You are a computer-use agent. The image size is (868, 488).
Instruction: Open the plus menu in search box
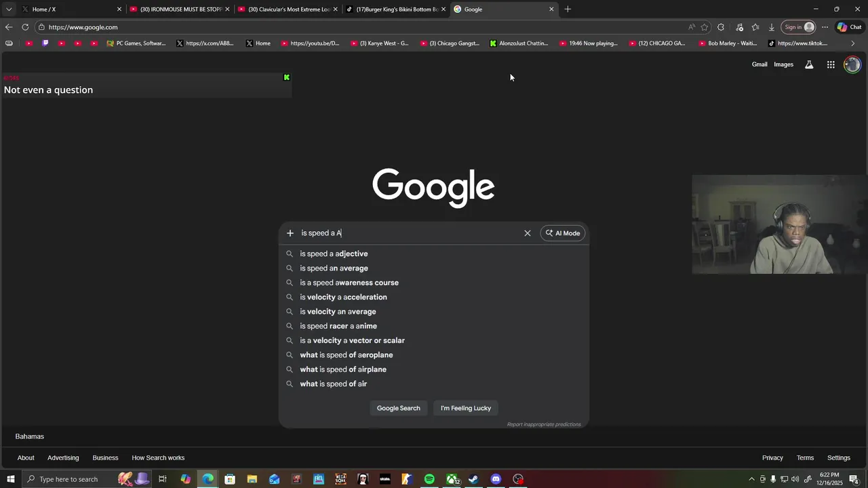(x=290, y=233)
